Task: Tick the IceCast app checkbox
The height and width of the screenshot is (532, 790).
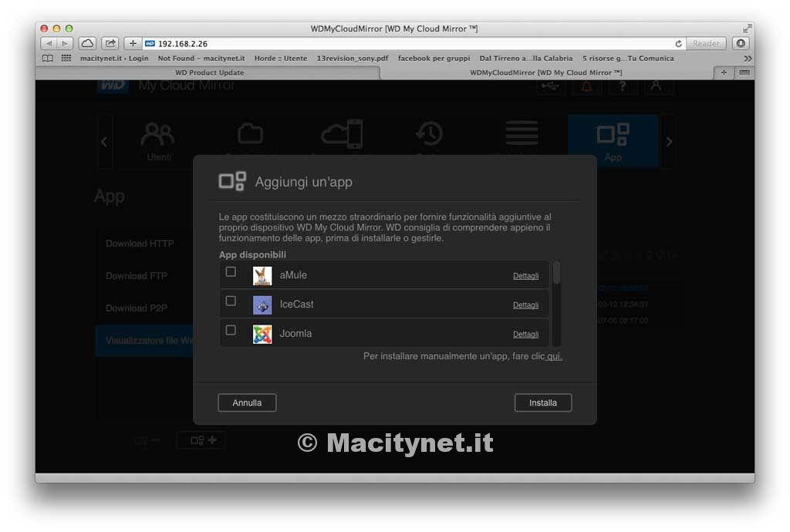Action: point(231,301)
